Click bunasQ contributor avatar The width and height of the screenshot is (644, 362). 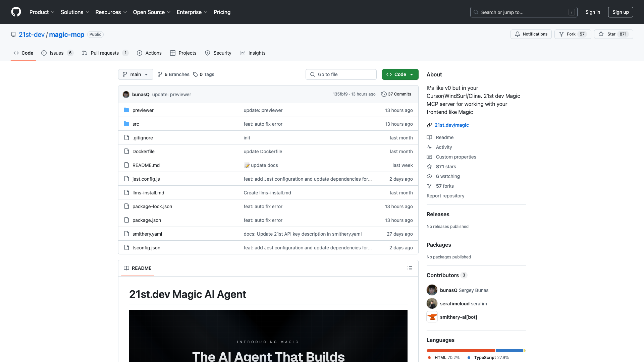click(432, 290)
